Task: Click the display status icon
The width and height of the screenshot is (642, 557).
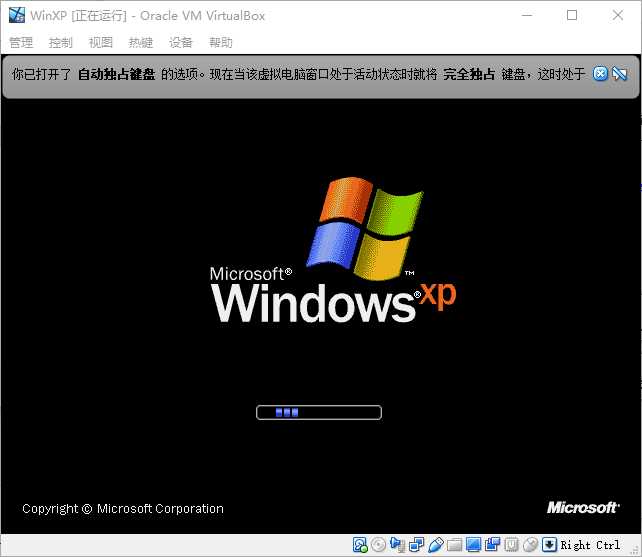Action: pos(473,545)
